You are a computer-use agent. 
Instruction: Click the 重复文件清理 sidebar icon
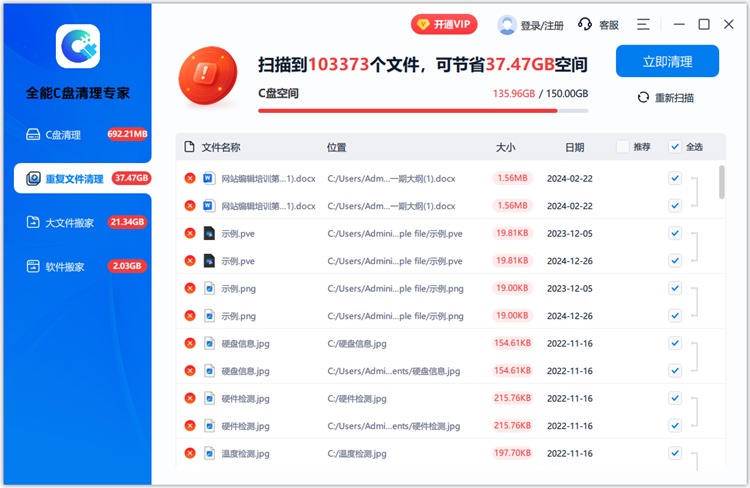point(33,178)
